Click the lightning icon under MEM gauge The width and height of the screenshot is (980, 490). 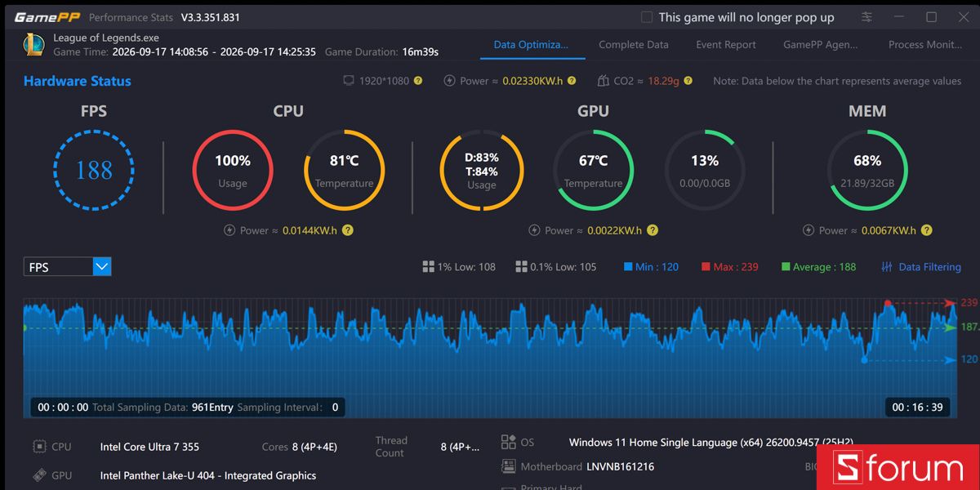pyautogui.click(x=808, y=230)
